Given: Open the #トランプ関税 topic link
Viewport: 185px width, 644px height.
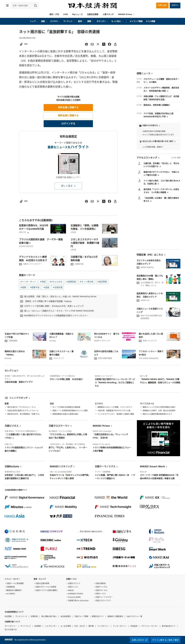Looking at the screenshot, I should 136,21.
